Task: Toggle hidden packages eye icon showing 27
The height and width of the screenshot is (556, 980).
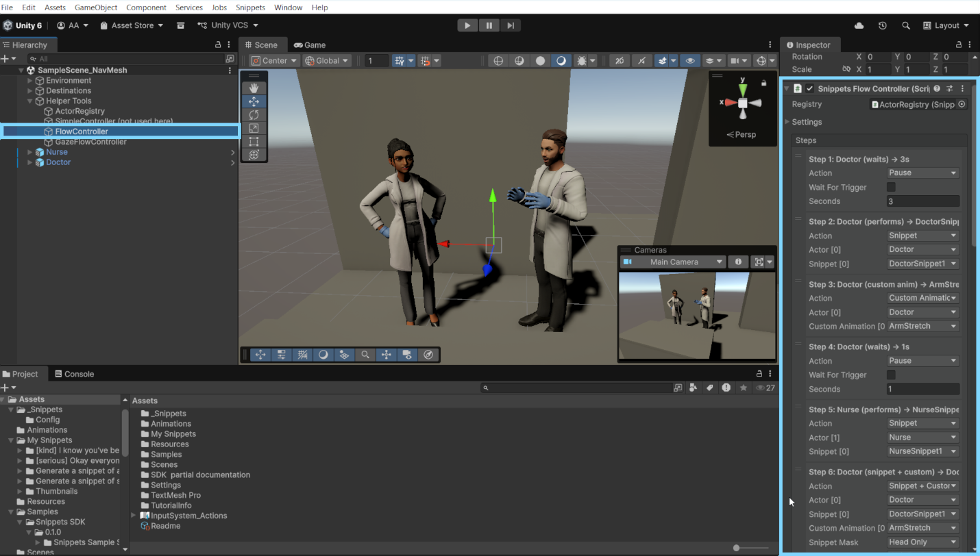Action: click(765, 388)
